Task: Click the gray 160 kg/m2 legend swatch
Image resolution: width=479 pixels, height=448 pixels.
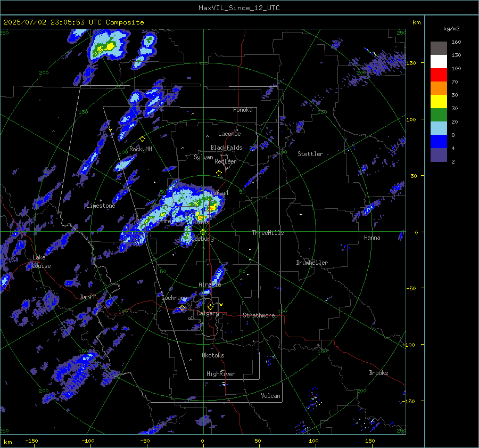Action: click(439, 48)
